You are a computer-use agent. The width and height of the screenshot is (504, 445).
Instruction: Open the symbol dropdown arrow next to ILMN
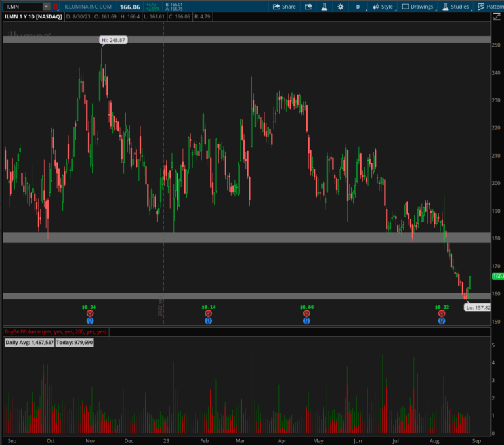click(47, 7)
